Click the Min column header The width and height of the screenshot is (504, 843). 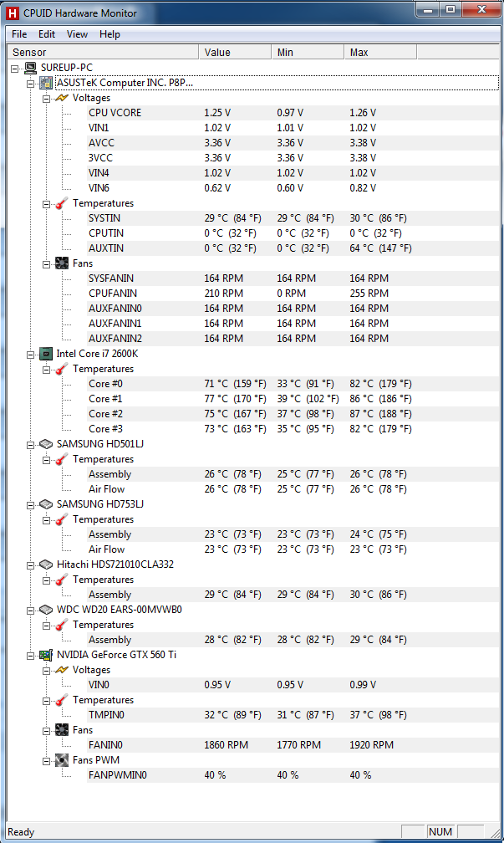tap(308, 52)
